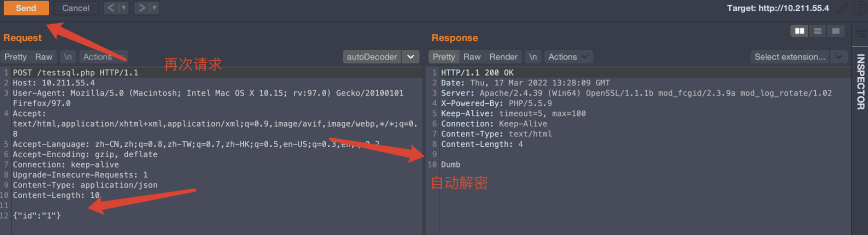Go back to previous request in history
868x235 pixels.
click(x=111, y=8)
